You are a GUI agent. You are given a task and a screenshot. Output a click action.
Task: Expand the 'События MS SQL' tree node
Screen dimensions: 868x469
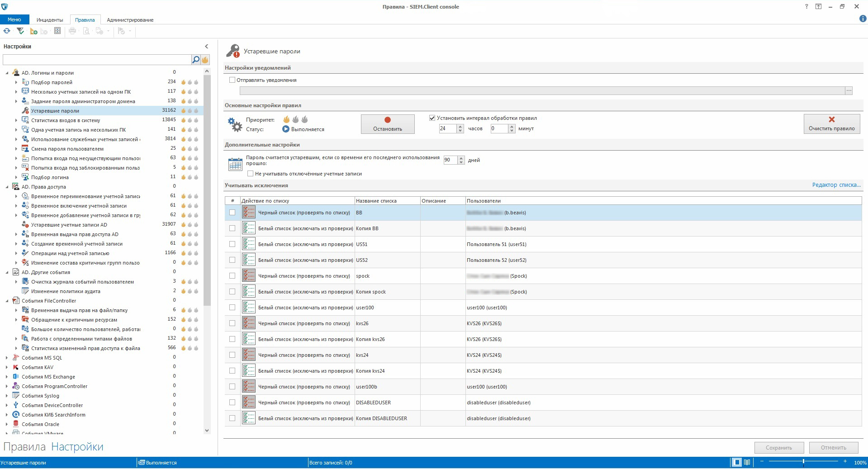tap(7, 358)
